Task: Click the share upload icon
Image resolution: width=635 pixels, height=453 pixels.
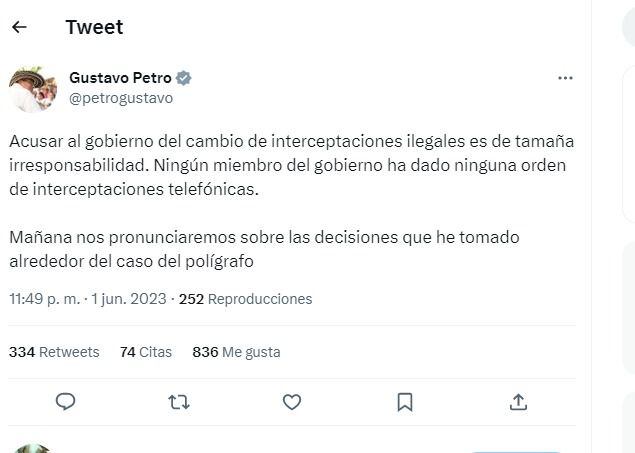Action: click(518, 402)
